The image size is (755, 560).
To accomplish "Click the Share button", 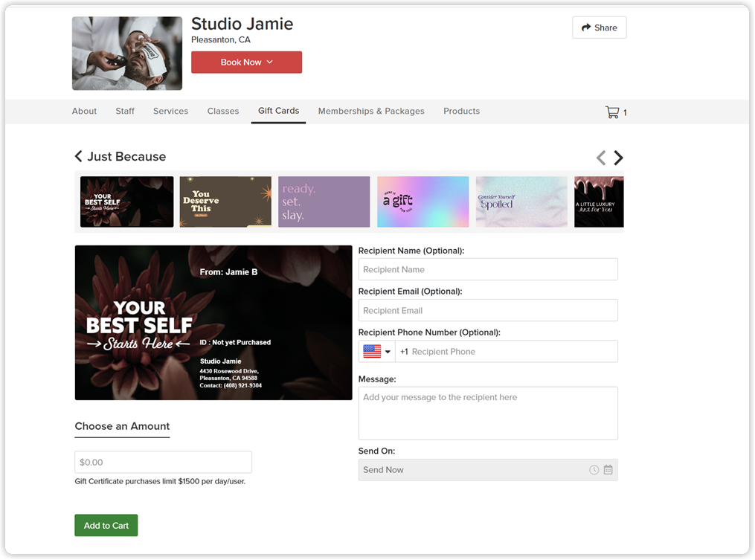I will (599, 28).
